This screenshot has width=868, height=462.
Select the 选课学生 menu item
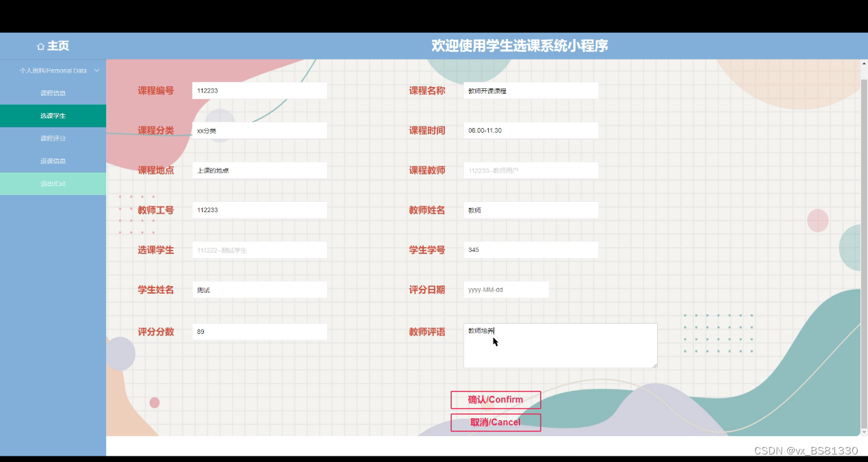(x=53, y=116)
